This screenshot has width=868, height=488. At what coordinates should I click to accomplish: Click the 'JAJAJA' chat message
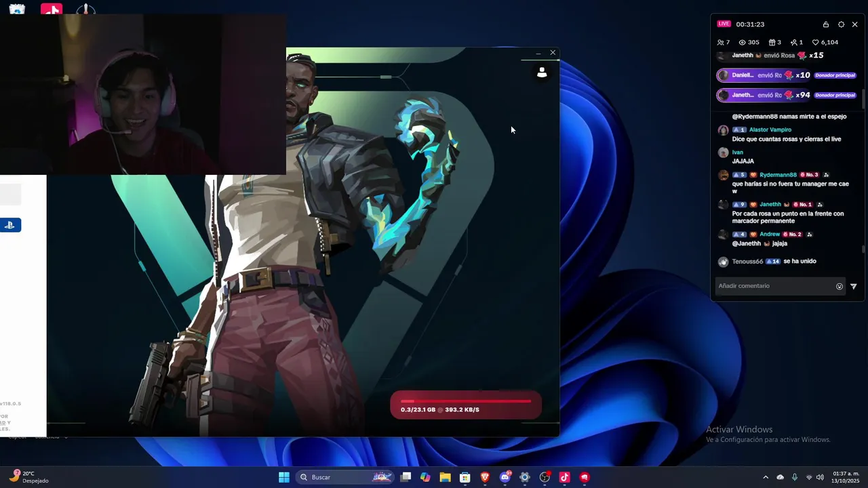[x=743, y=161]
